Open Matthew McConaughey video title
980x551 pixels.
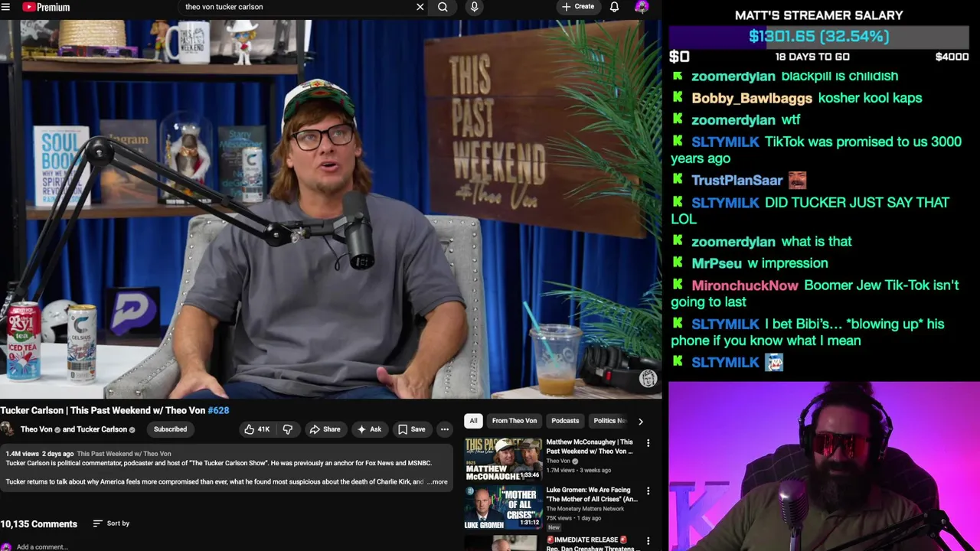[590, 446]
